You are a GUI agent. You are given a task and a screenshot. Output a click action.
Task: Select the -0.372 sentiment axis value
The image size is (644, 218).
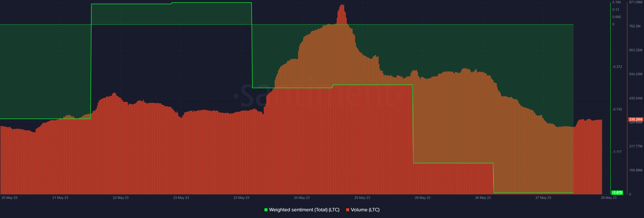tap(617, 67)
